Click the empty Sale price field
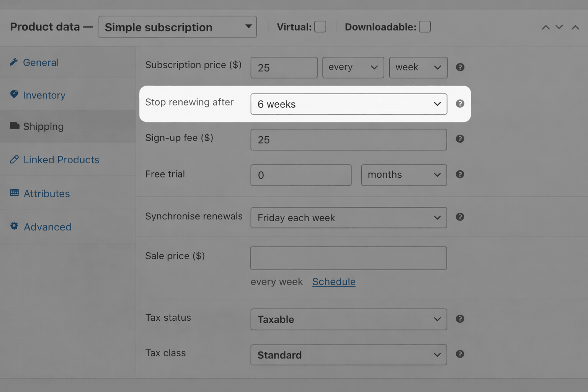Image resolution: width=588 pixels, height=392 pixels. click(348, 258)
